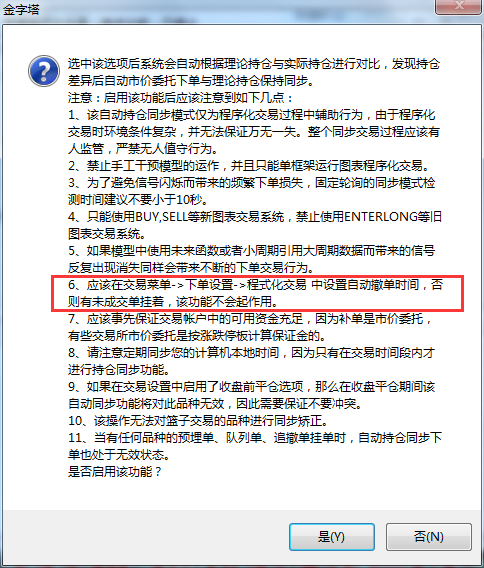Click the question text 是否启用该功能？
Viewport: 484px width, 568px height.
(115, 472)
